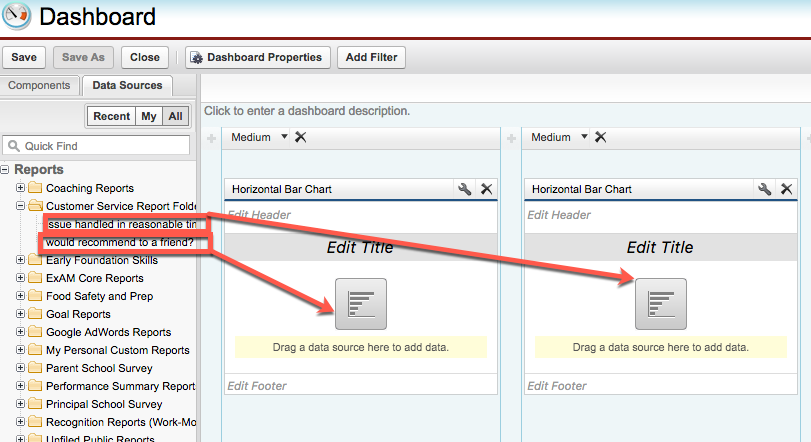
Task: Click the ExAM Core Reports folder icon
Action: click(x=35, y=277)
